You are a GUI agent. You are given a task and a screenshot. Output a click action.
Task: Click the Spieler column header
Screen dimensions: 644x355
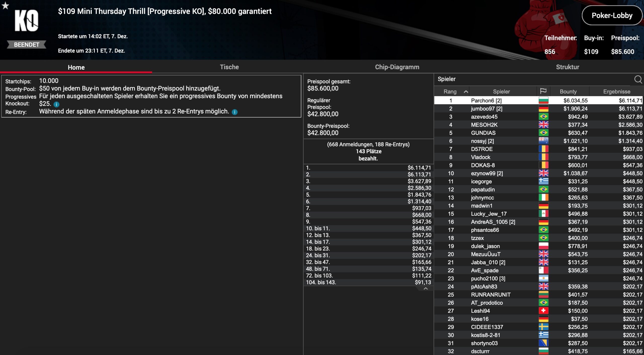click(x=501, y=92)
